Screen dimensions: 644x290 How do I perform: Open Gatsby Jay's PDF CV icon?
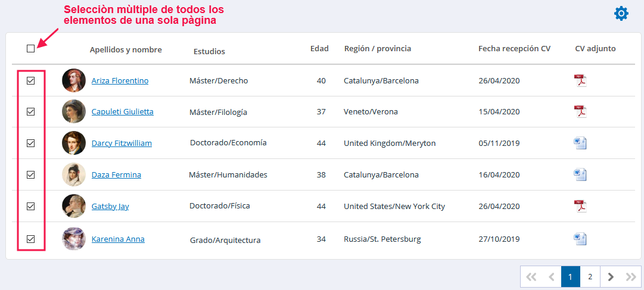click(x=580, y=206)
